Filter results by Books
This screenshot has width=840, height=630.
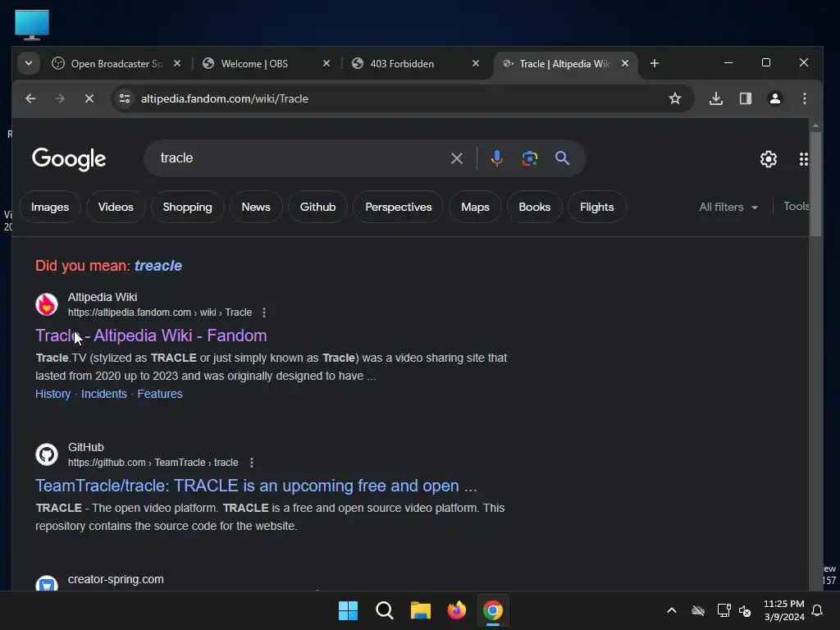[x=535, y=207]
